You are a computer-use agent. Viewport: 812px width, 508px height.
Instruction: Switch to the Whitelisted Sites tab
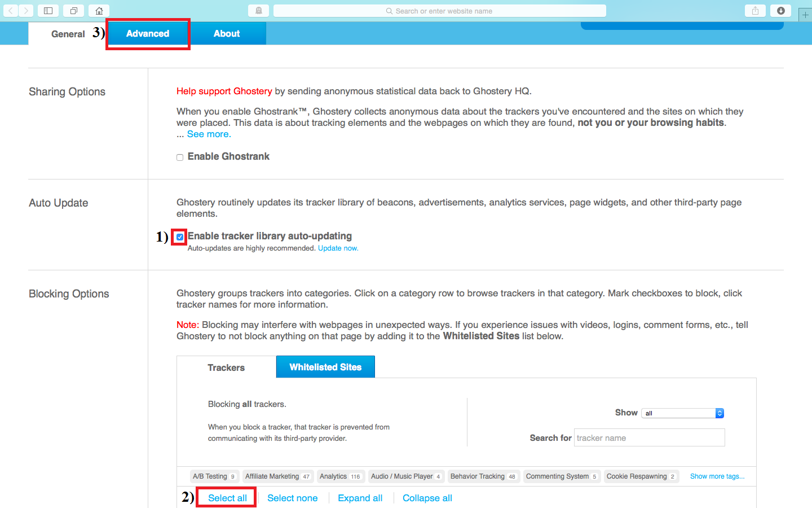[325, 367]
